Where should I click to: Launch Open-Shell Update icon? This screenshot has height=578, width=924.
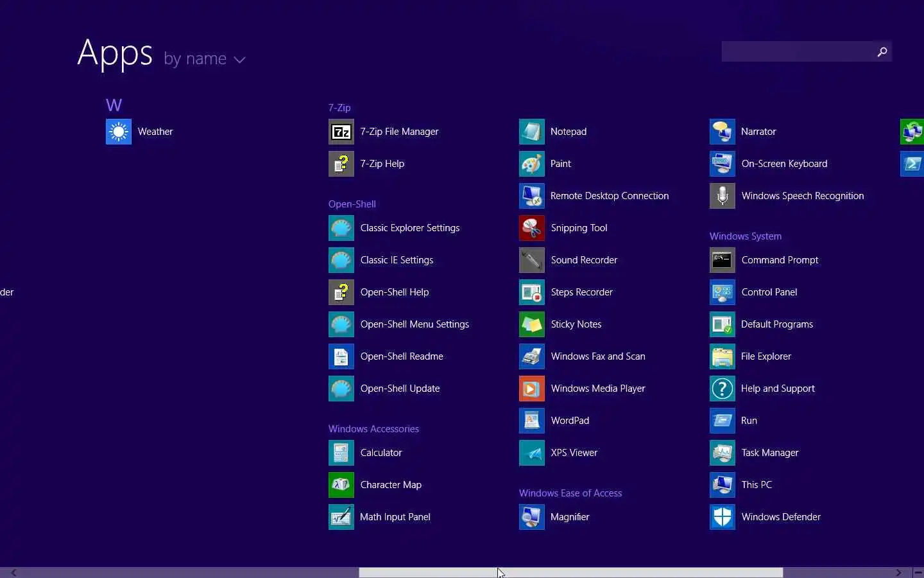(x=341, y=389)
